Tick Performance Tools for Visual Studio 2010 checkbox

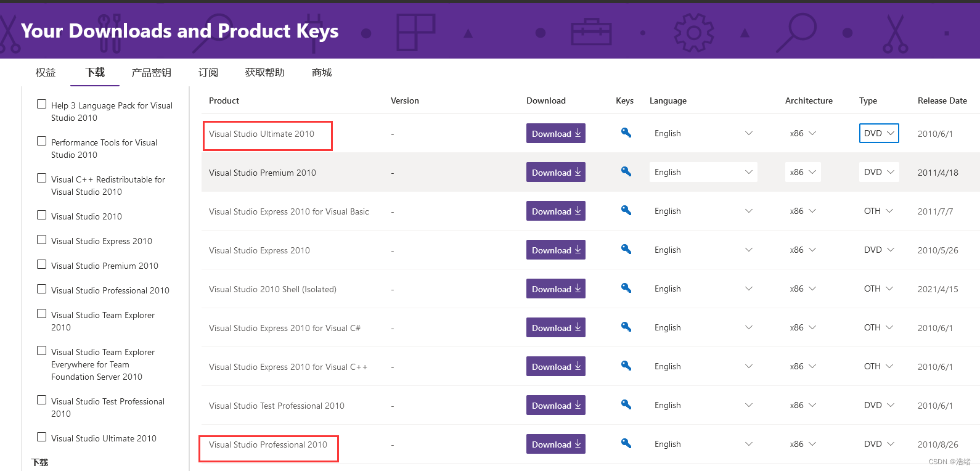tap(42, 141)
